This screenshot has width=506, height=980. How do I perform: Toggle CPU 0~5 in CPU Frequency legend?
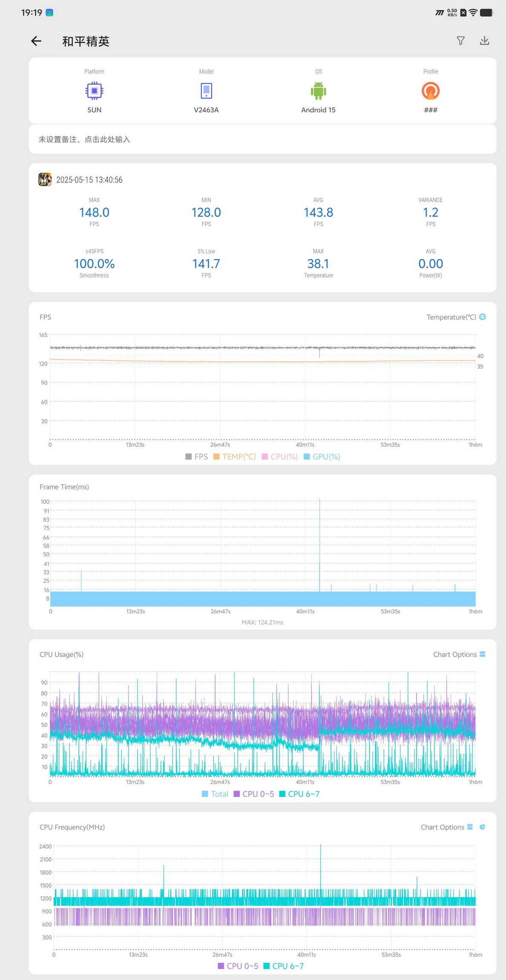click(238, 966)
